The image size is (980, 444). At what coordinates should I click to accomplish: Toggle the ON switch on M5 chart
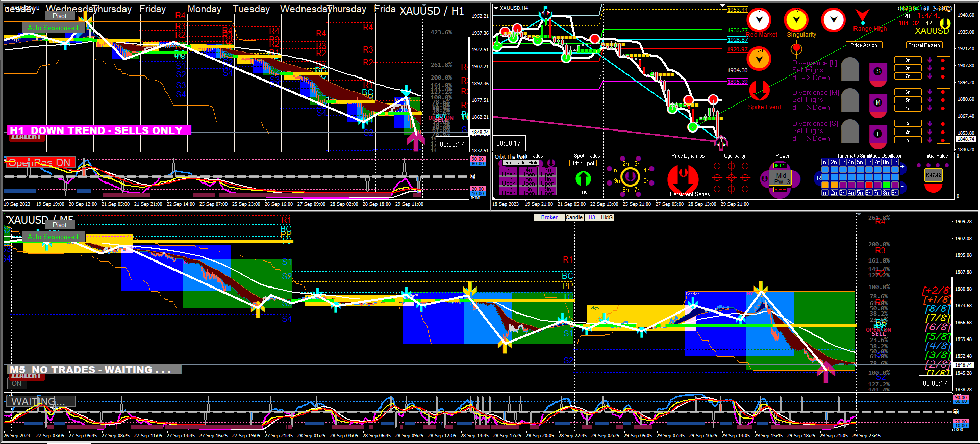17,384
